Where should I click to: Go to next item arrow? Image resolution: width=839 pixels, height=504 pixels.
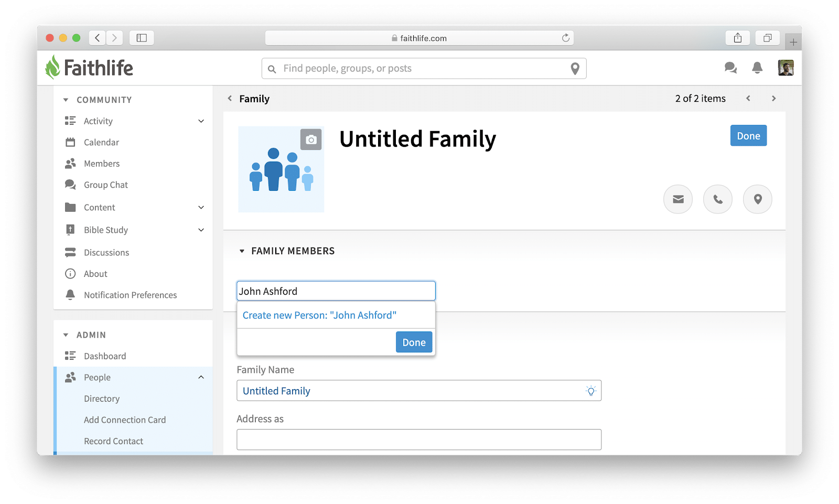pyautogui.click(x=773, y=99)
